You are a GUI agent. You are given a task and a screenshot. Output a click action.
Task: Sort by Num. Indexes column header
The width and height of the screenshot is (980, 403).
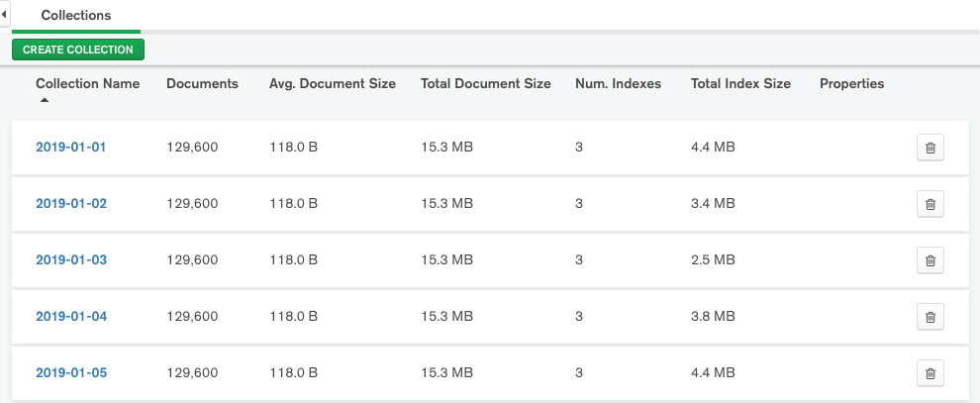click(618, 84)
